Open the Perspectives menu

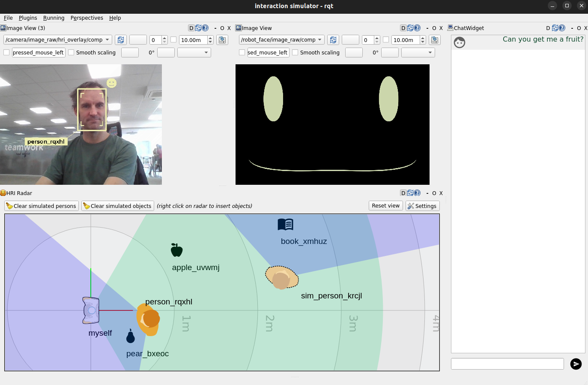click(87, 18)
